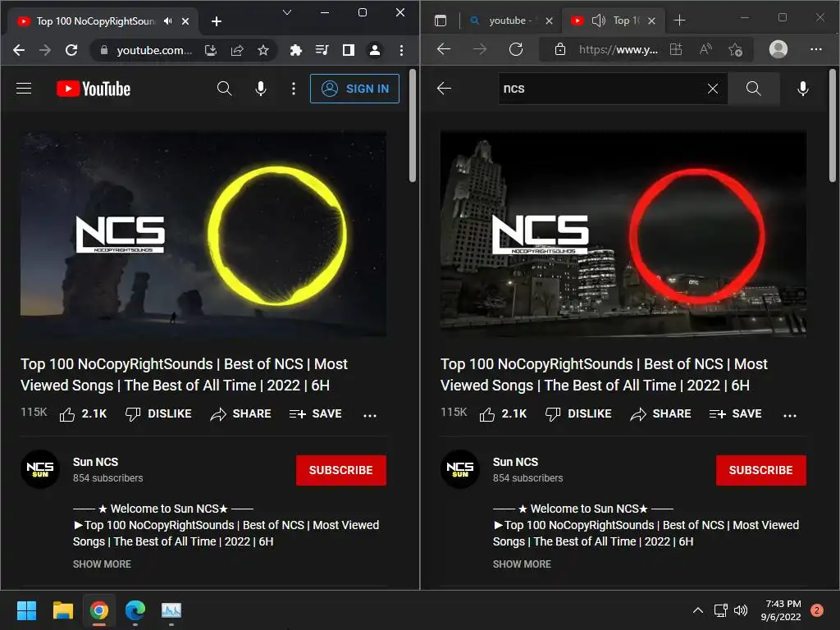Open Windows Start menu
The height and width of the screenshot is (630, 840).
(x=27, y=610)
